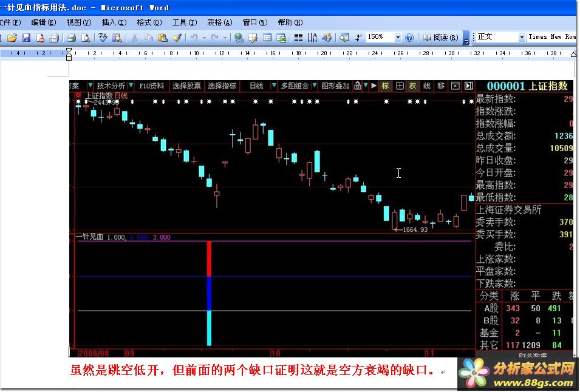580x392 pixels.
Task: Click the Times New Roman font box
Action: [x=551, y=37]
